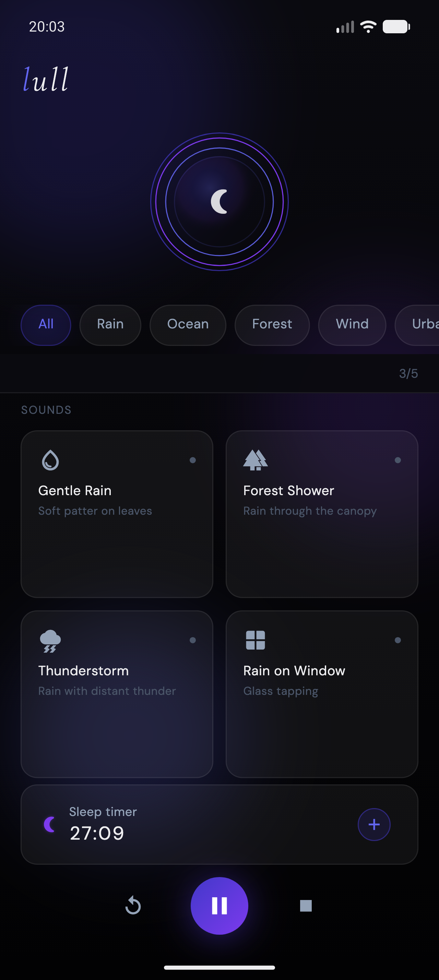
Task: Add time with sleep timer plus button
Action: coord(374,825)
